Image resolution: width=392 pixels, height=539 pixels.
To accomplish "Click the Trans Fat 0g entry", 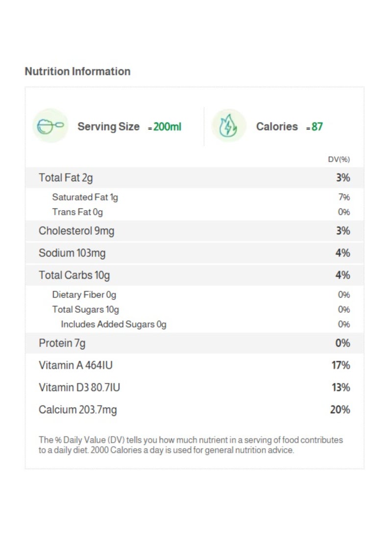I will (x=77, y=212).
